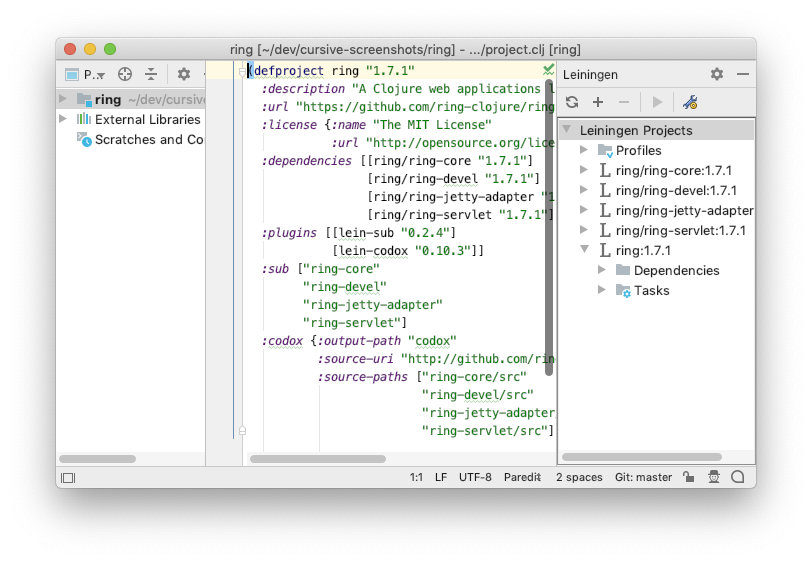The height and width of the screenshot is (562, 812).
Task: Toggle the file read-only lock icon
Action: click(x=689, y=477)
